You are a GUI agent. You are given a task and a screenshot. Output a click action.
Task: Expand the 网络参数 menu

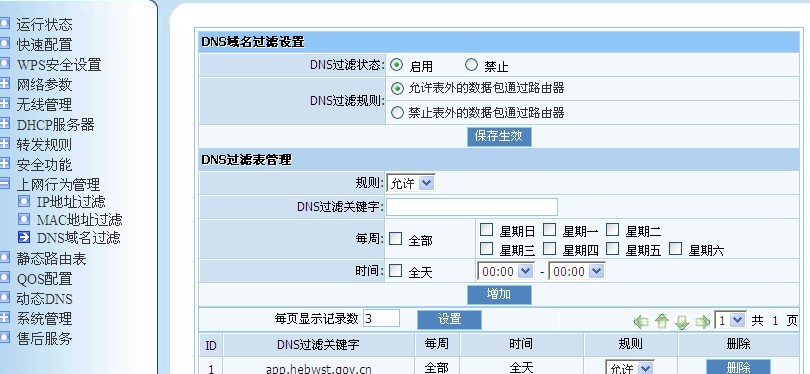click(x=5, y=83)
